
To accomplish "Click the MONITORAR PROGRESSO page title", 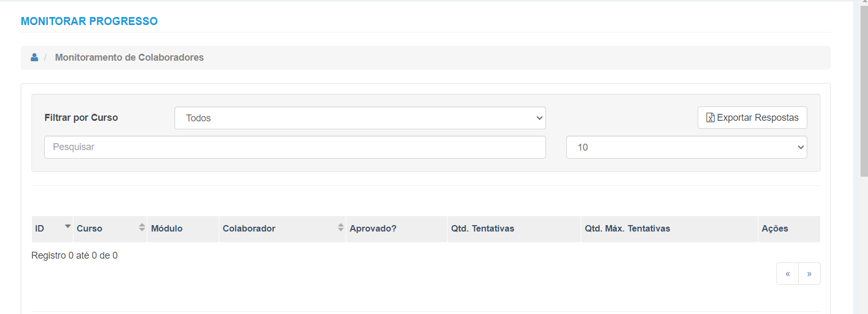I will tap(89, 21).
